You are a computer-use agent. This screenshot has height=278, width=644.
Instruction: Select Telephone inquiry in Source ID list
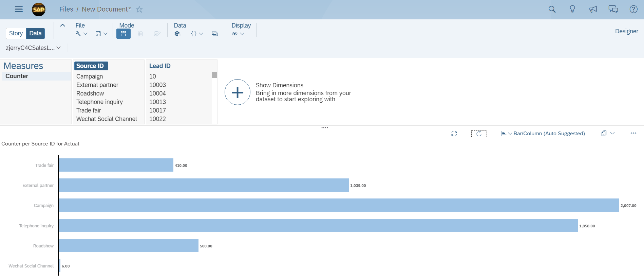click(99, 102)
